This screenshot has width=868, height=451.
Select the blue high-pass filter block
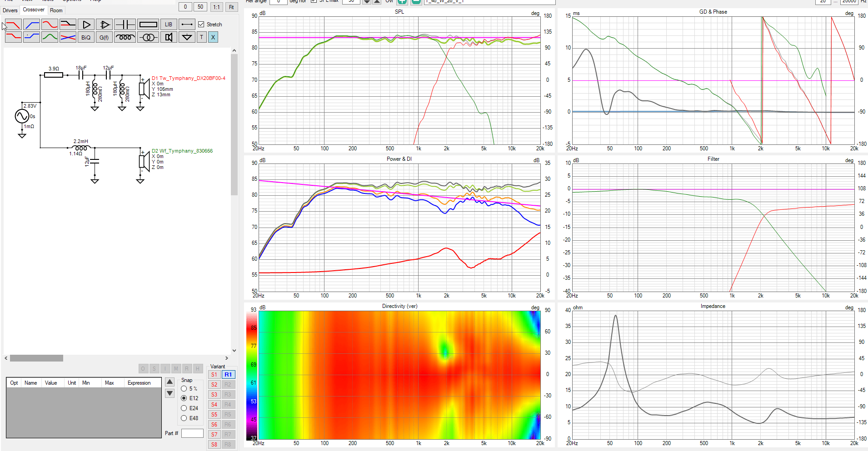click(31, 25)
